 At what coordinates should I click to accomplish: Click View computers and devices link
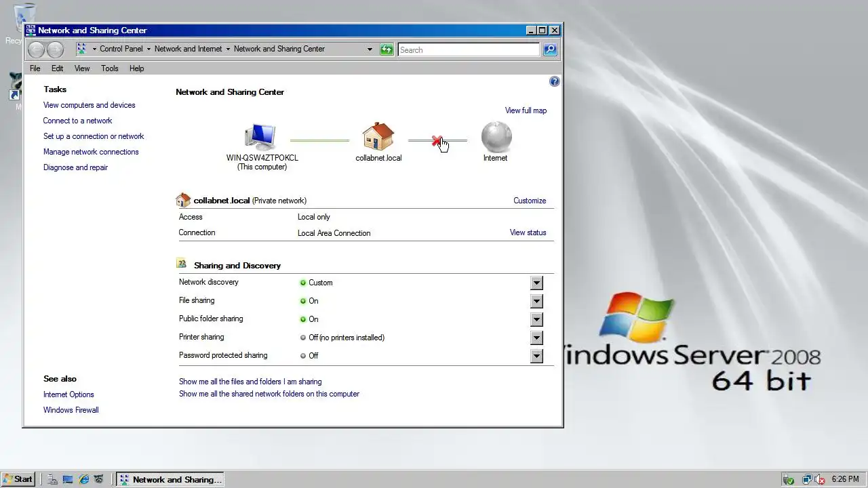point(90,105)
